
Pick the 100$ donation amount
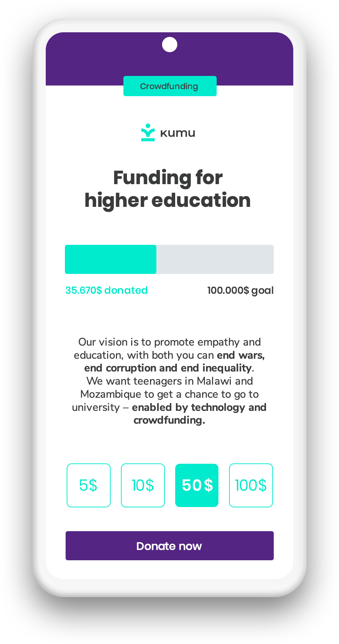pos(251,485)
